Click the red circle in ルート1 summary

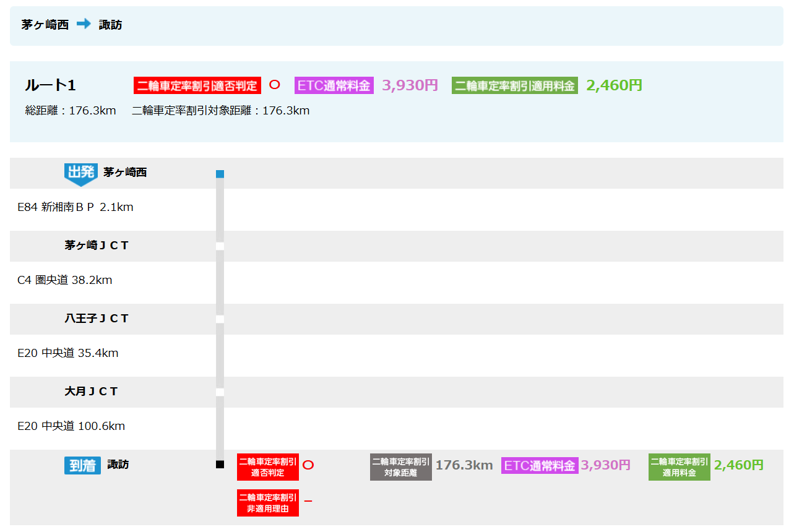click(x=275, y=85)
